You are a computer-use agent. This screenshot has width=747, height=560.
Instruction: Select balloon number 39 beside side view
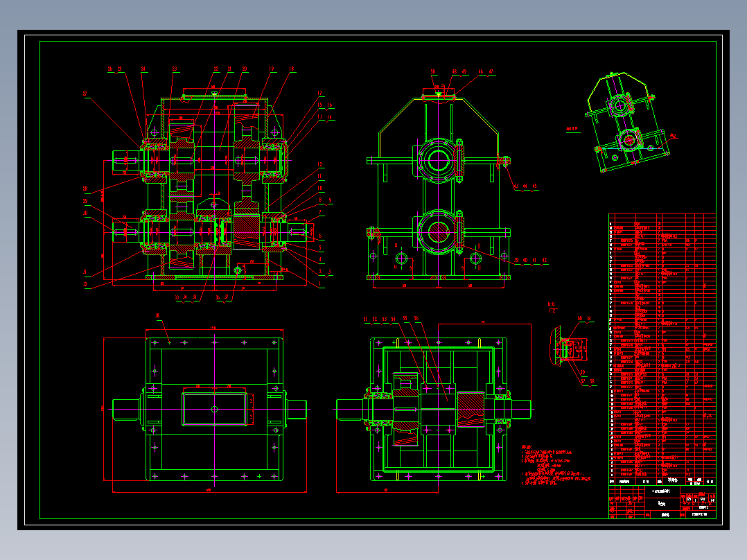(x=516, y=260)
